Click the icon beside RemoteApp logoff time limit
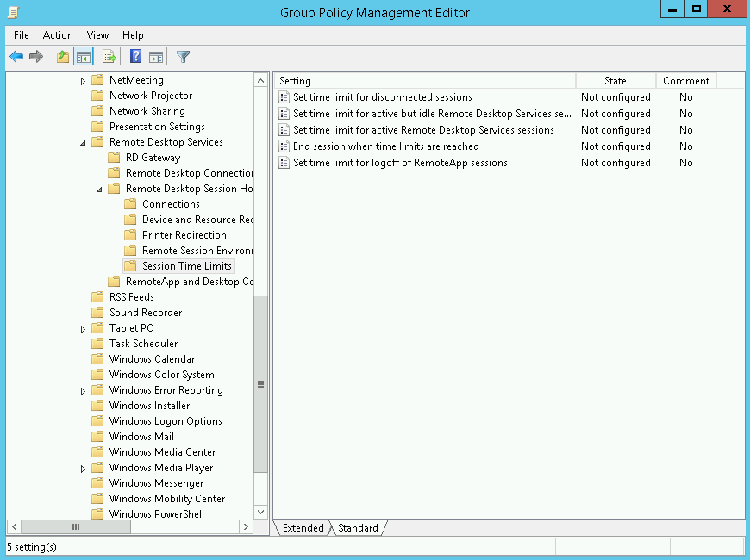The height and width of the screenshot is (560, 750). 284,163
